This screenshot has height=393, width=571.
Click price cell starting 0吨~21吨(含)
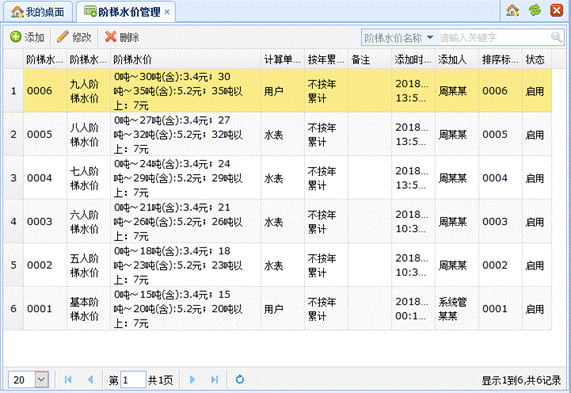point(185,221)
